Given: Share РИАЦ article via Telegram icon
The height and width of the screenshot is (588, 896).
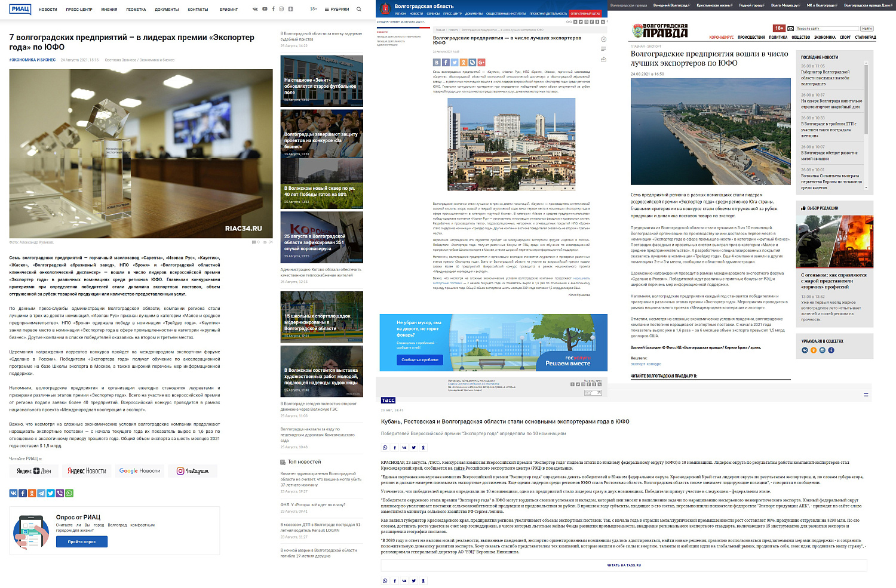Looking at the screenshot, I should (41, 493).
